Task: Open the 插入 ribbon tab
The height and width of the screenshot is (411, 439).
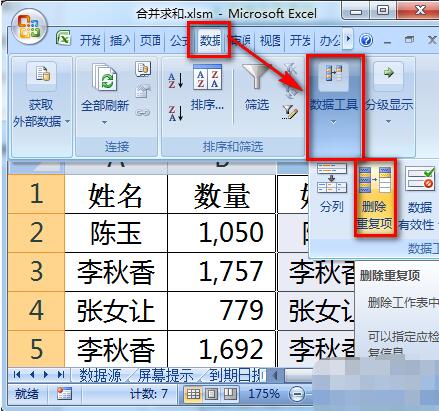Action: [120, 41]
